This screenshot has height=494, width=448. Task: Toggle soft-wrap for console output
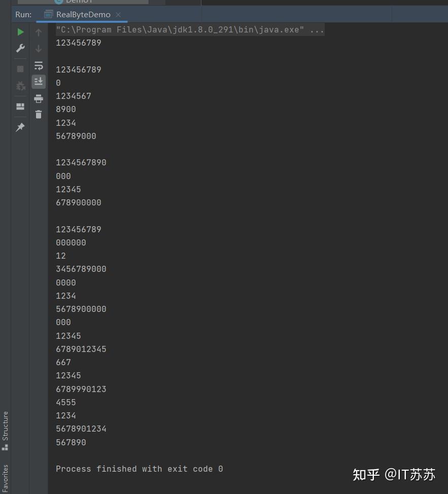click(x=39, y=65)
